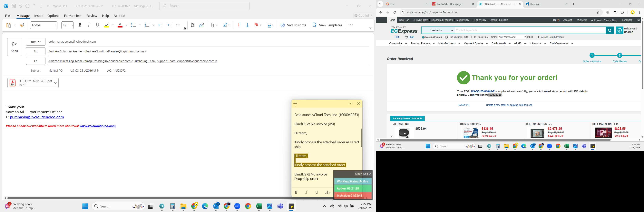Collapse the Outlook ribbon with the chevron
This screenshot has height=212, width=644.
point(370,28)
